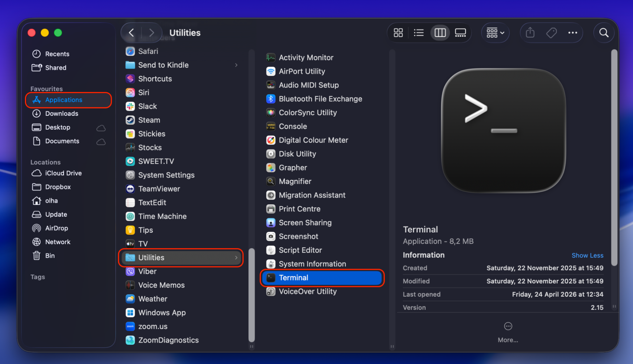This screenshot has width=633, height=364.
Task: Select ColorSync Utility
Action: coord(307,113)
